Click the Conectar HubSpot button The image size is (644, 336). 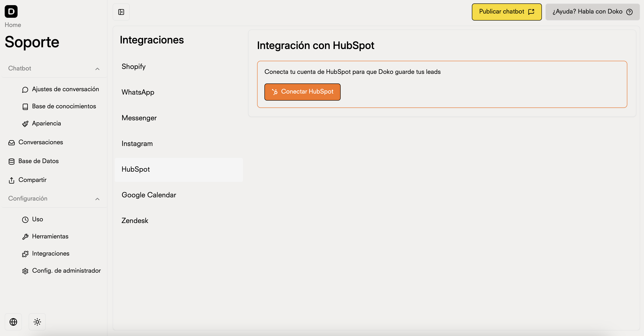[302, 92]
